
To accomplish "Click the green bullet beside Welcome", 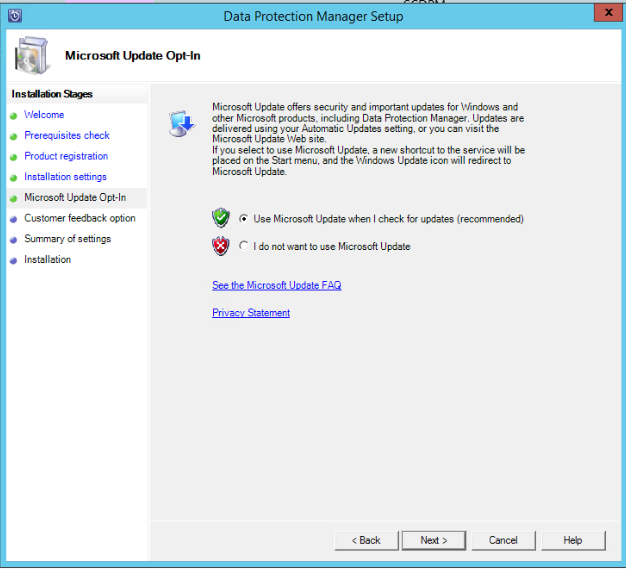I will click(14, 115).
